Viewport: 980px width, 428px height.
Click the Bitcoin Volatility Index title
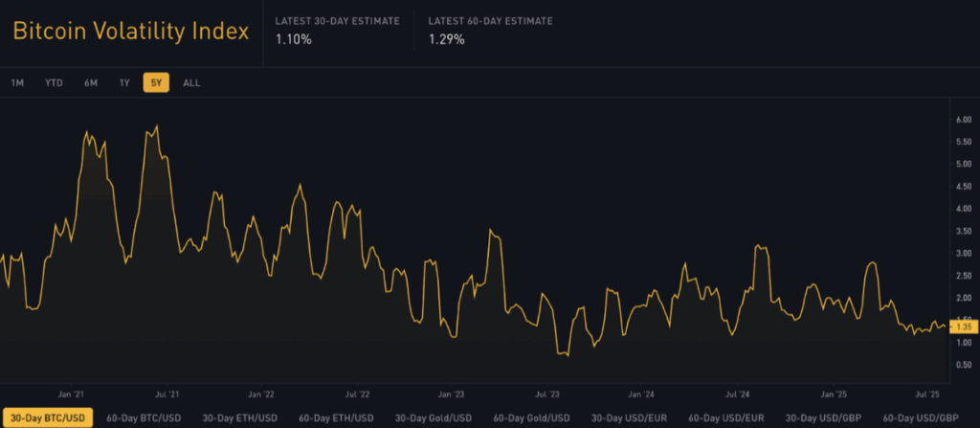(130, 32)
